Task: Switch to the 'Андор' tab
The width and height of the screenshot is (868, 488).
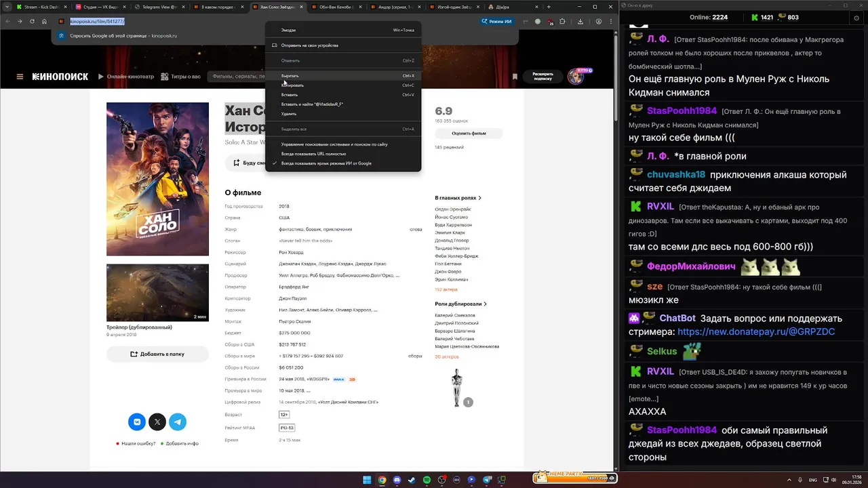Action: pyautogui.click(x=395, y=7)
